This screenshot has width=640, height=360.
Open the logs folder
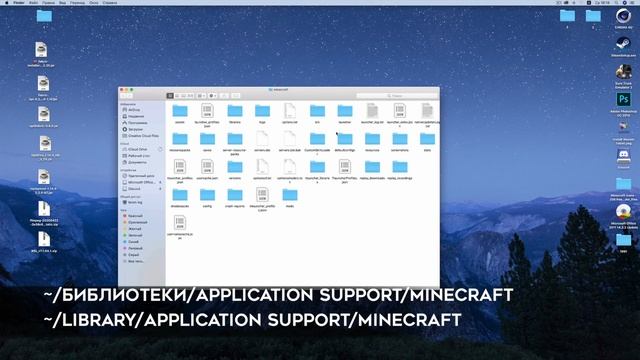coord(262,111)
